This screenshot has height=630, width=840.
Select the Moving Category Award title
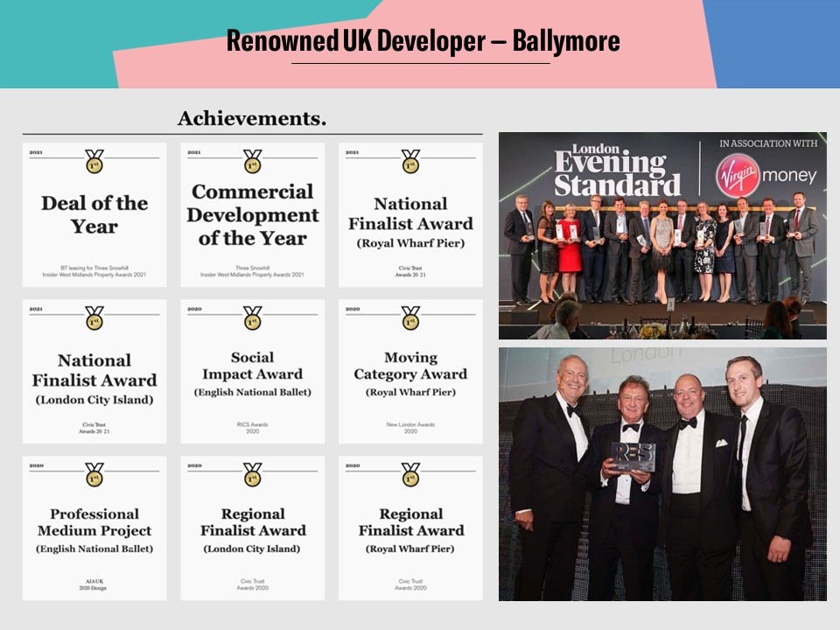411,366
